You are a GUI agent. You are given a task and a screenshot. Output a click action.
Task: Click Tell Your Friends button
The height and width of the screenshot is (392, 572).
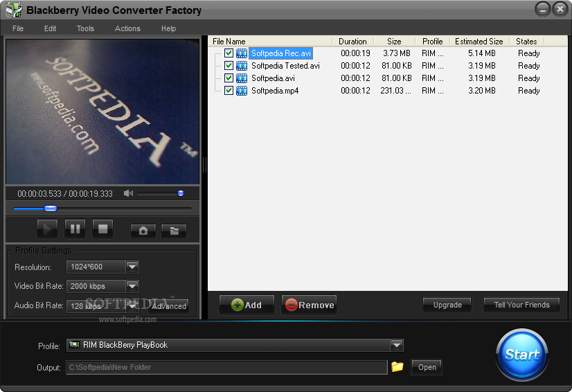click(x=521, y=305)
